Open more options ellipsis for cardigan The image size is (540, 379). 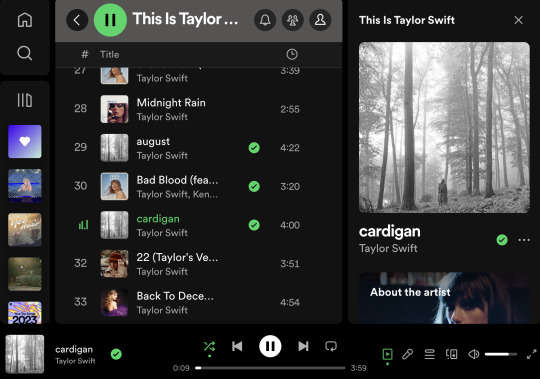(524, 240)
